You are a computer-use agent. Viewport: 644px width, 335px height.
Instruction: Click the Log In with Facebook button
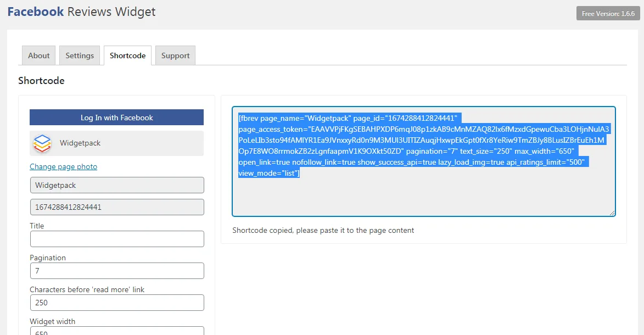click(116, 118)
